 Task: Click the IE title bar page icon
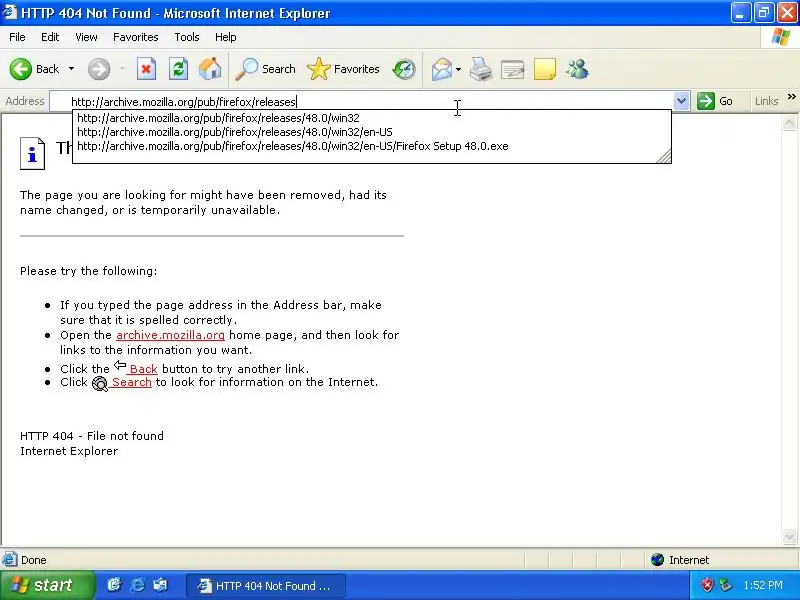[10, 12]
